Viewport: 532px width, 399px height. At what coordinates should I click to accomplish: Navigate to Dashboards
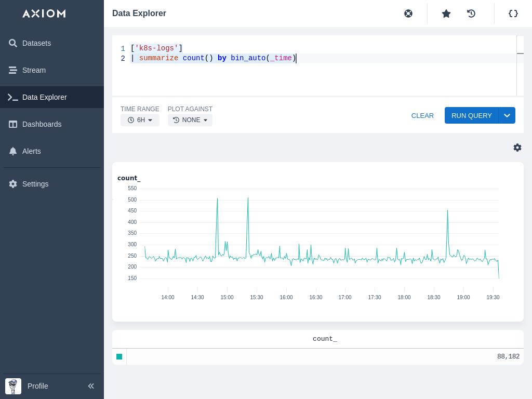pos(42,124)
